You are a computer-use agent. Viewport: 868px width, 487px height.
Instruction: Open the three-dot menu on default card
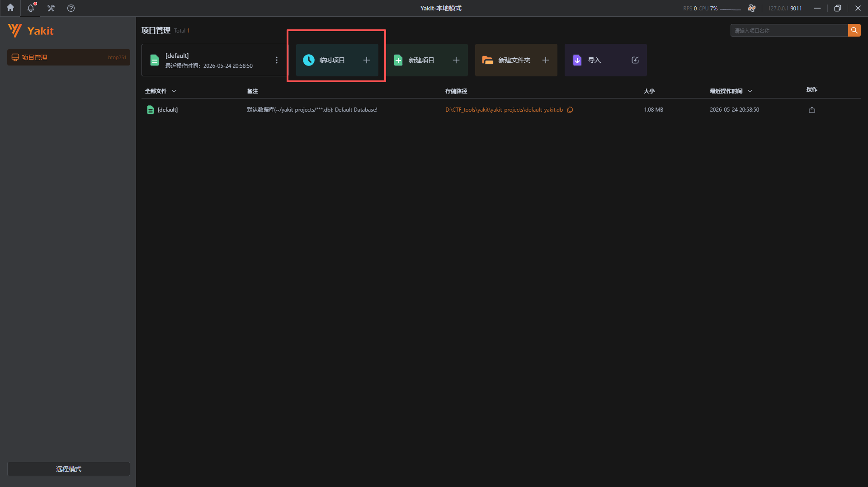[x=277, y=60]
